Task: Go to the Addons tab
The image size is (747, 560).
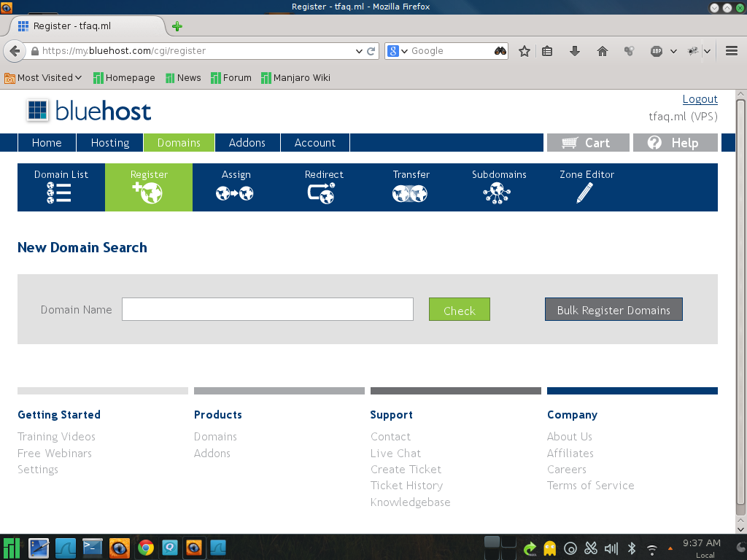Action: 247,143
